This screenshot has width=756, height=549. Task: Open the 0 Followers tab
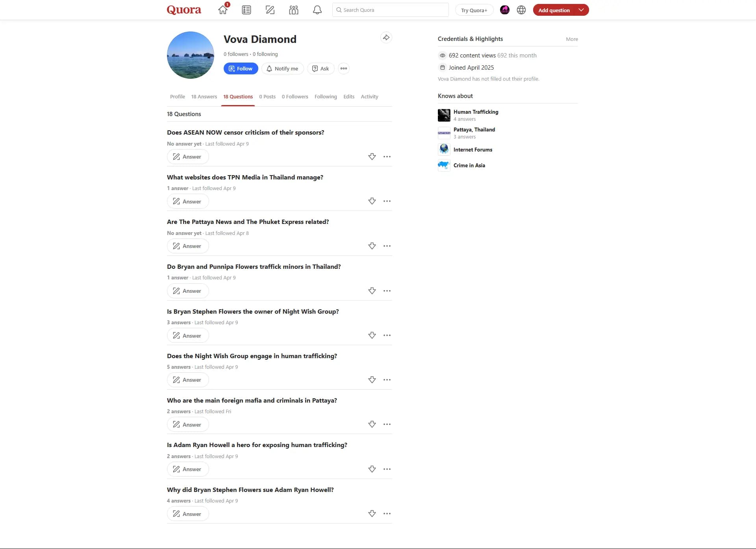(295, 96)
